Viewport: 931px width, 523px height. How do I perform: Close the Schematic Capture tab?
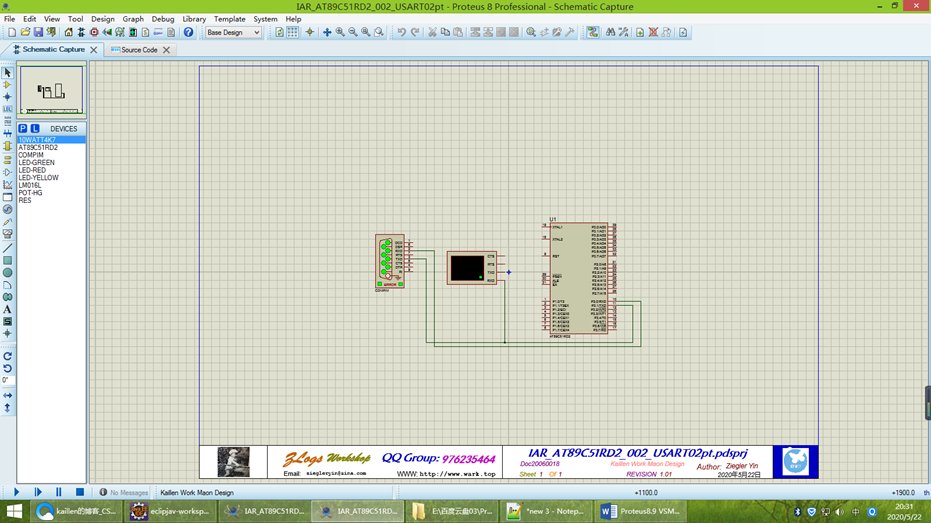[x=94, y=50]
